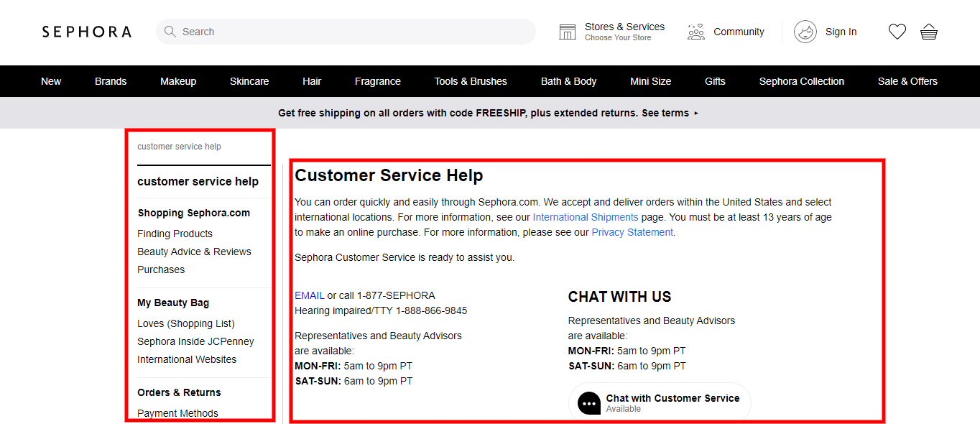Image resolution: width=980 pixels, height=424 pixels.
Task: Click the International Shipments link
Action: pyautogui.click(x=586, y=217)
